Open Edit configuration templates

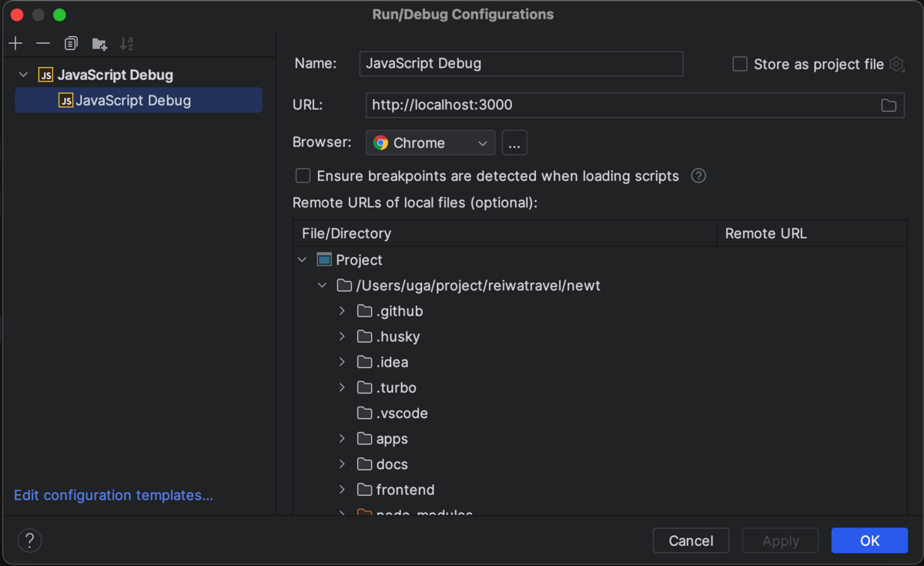[112, 495]
